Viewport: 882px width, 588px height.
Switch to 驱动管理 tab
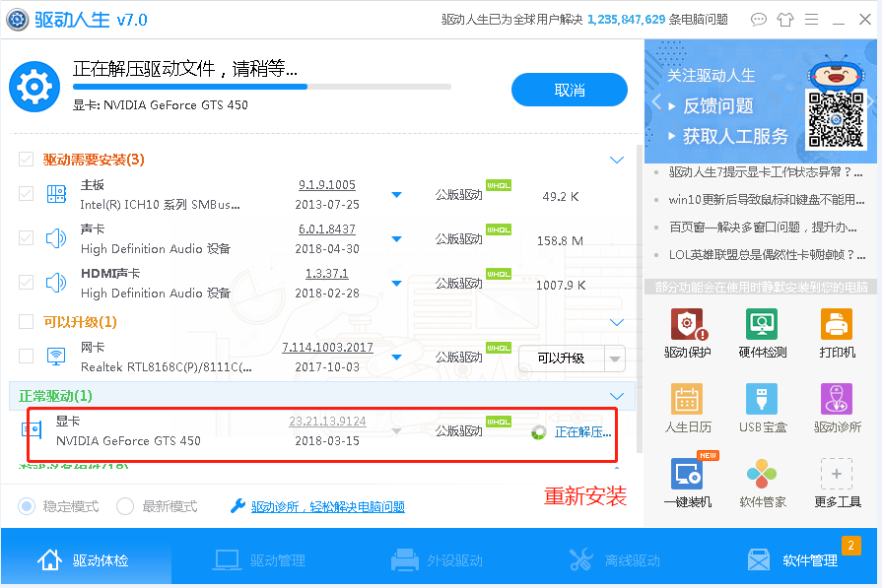[260, 559]
